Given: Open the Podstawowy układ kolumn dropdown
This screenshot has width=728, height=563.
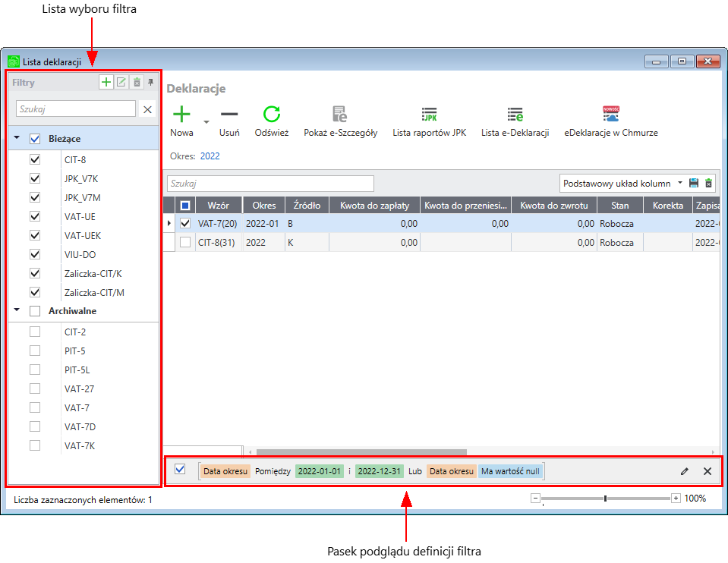Looking at the screenshot, I should tap(679, 183).
